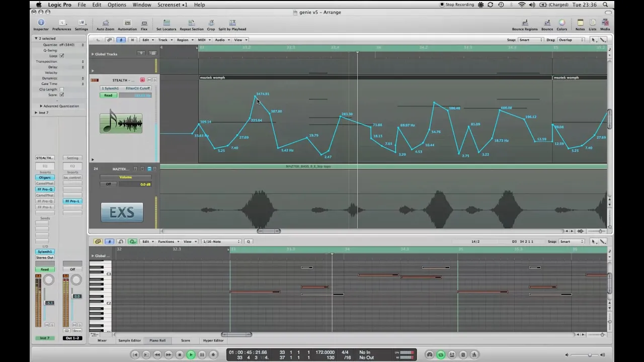Click the Bounce toolbar icon
This screenshot has height=362, width=644.
[547, 23]
